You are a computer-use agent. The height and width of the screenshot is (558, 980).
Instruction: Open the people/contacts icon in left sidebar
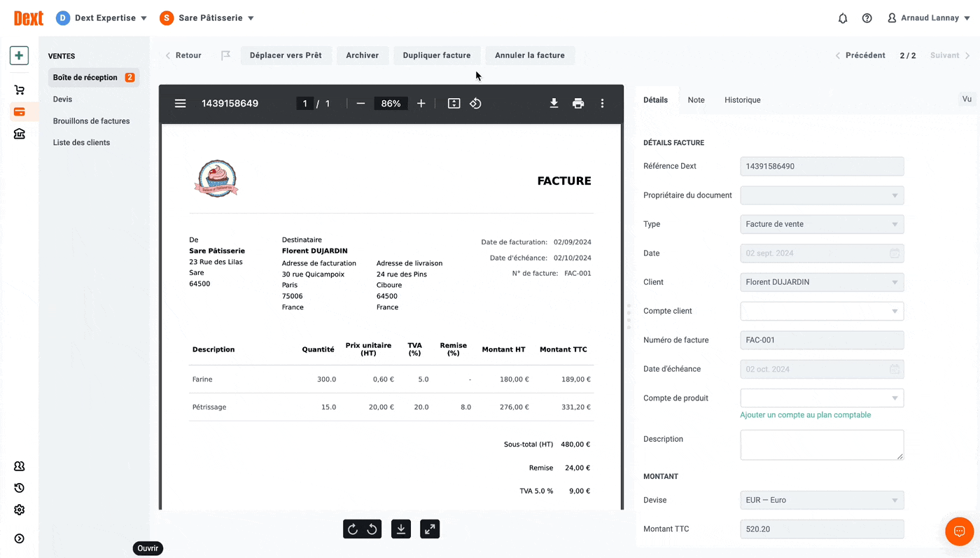tap(19, 466)
